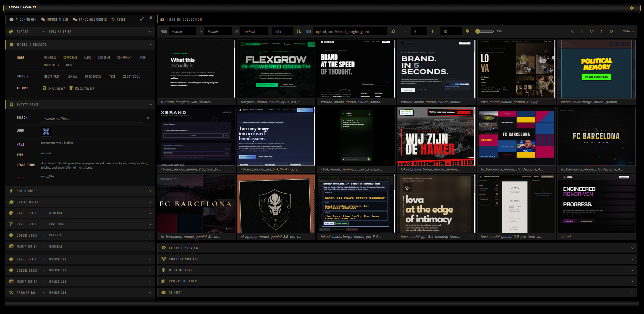The height and width of the screenshot is (314, 644).
Task: Click the tag icon in the collection toolbar
Action: 468,31
